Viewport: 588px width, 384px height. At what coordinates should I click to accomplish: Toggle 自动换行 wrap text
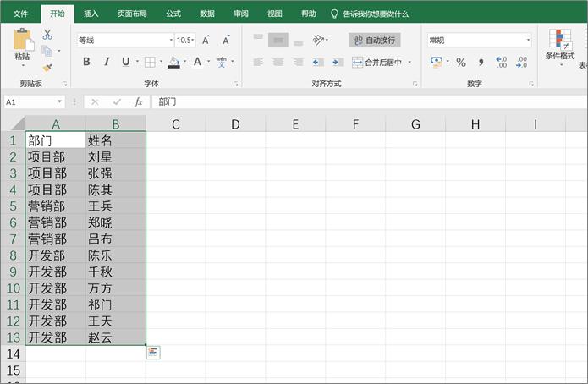tap(375, 40)
